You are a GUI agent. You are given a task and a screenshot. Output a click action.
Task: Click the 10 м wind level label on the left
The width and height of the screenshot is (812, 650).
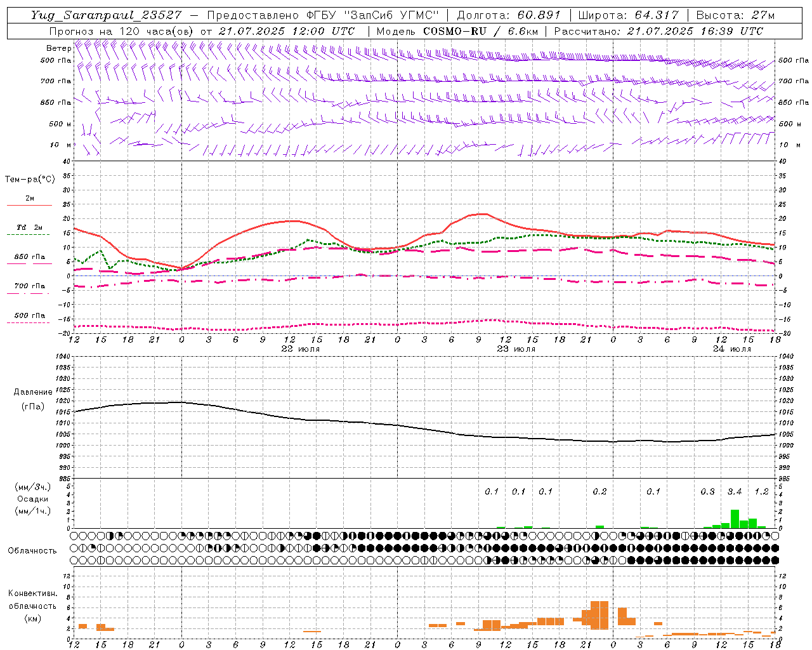[61, 145]
